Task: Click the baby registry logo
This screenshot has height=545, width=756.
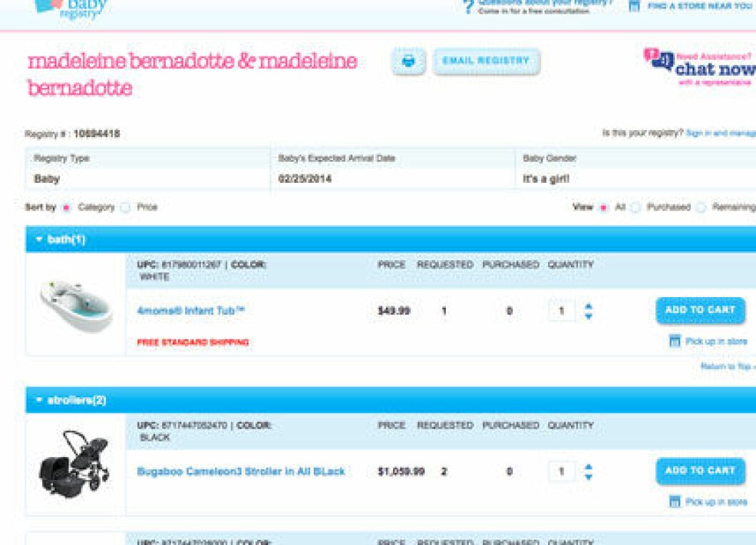Action: tap(71, 9)
